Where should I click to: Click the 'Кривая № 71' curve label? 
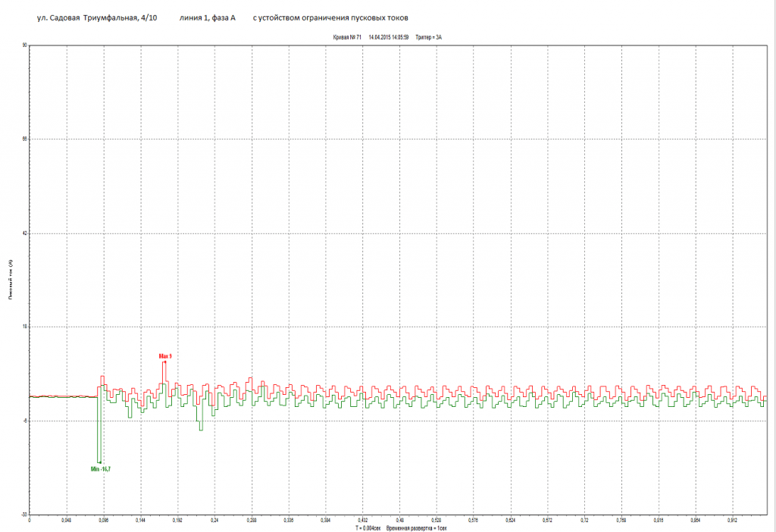point(347,37)
